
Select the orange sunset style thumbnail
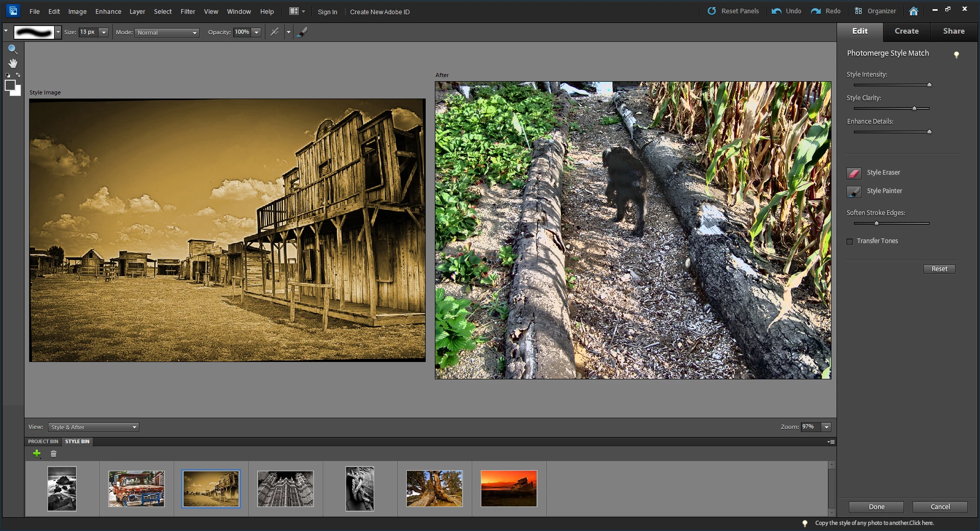pos(509,489)
